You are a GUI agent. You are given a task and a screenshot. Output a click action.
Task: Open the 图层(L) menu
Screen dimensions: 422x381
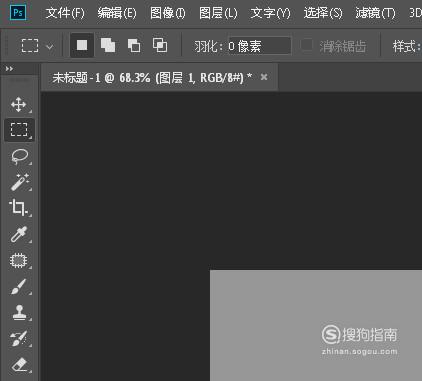(218, 13)
